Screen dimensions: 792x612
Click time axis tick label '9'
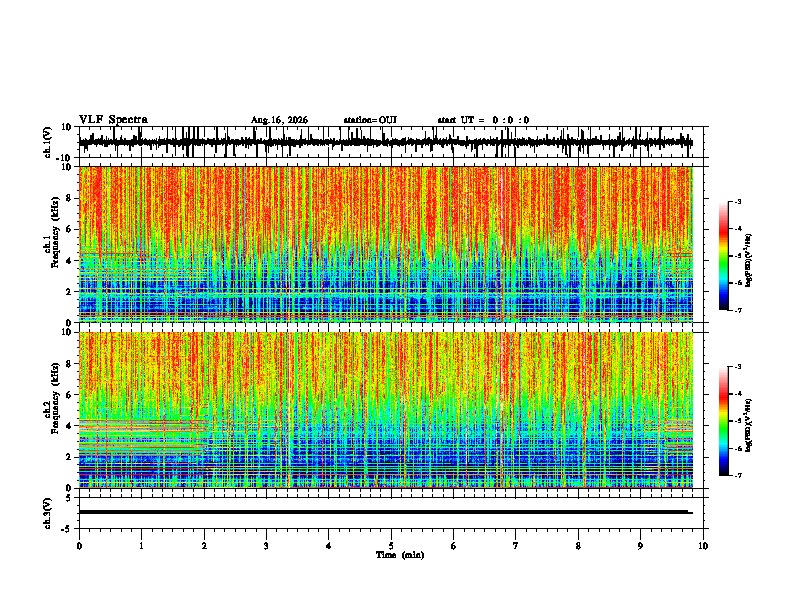(640, 546)
